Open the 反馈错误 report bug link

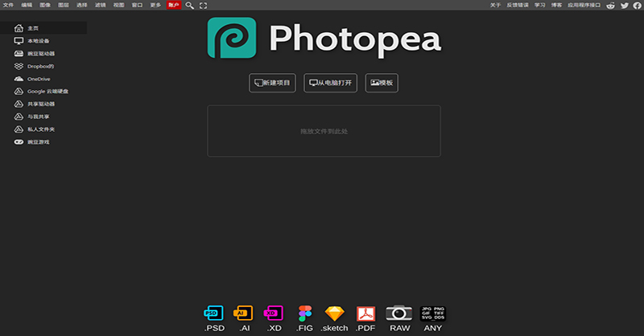pyautogui.click(x=518, y=6)
